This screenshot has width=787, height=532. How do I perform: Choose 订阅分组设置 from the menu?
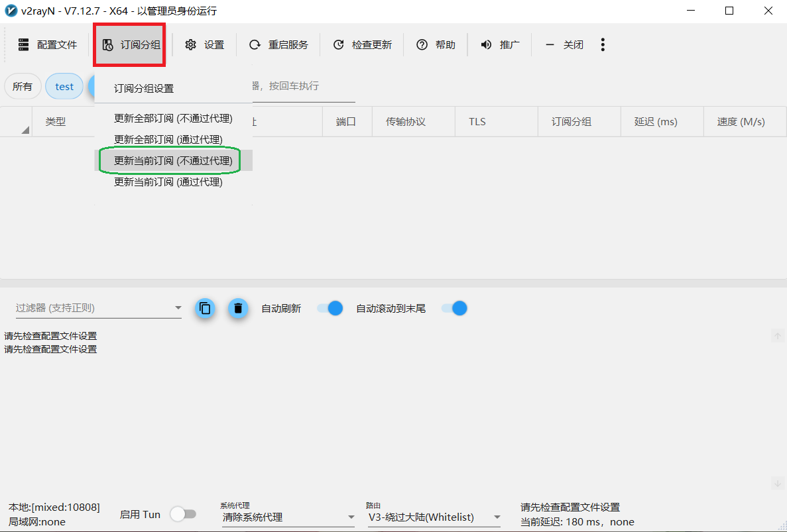(x=144, y=89)
